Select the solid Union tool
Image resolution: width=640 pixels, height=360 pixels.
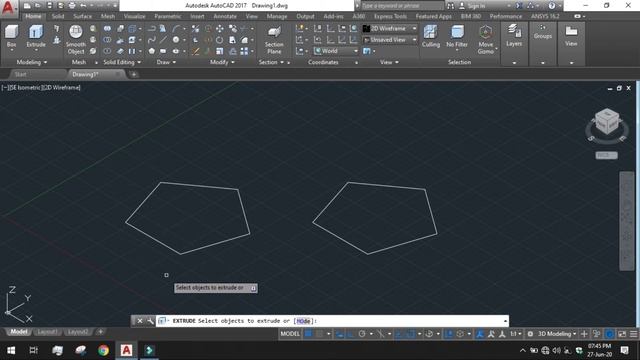click(x=107, y=29)
